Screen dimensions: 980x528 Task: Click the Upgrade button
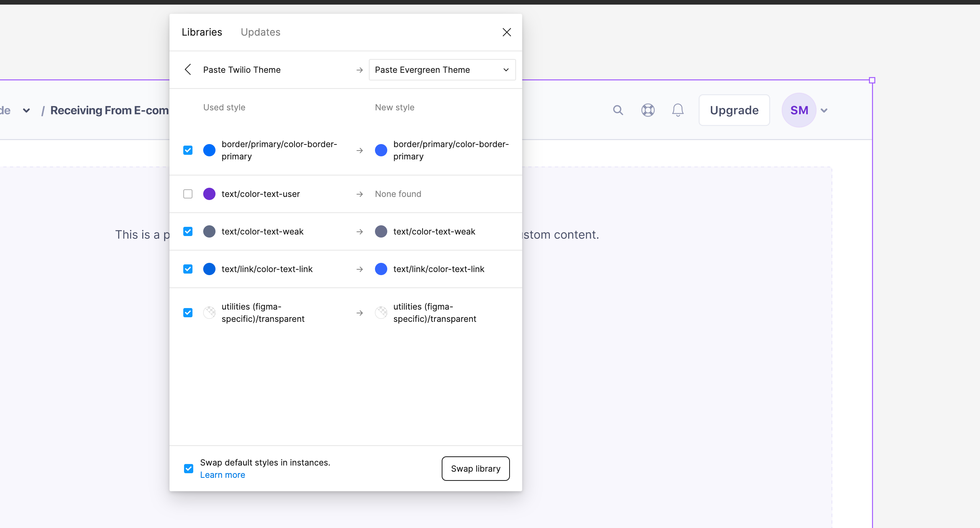coord(734,110)
